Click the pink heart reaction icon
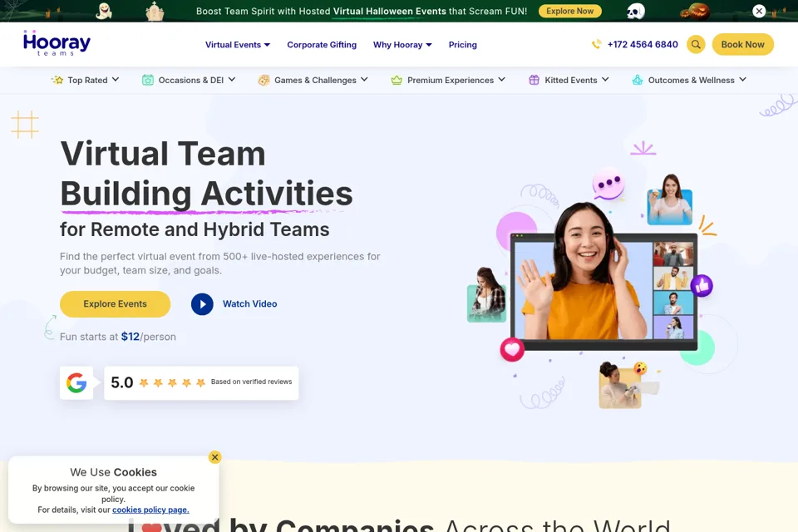Screen dimensions: 798x532 (x=512, y=350)
